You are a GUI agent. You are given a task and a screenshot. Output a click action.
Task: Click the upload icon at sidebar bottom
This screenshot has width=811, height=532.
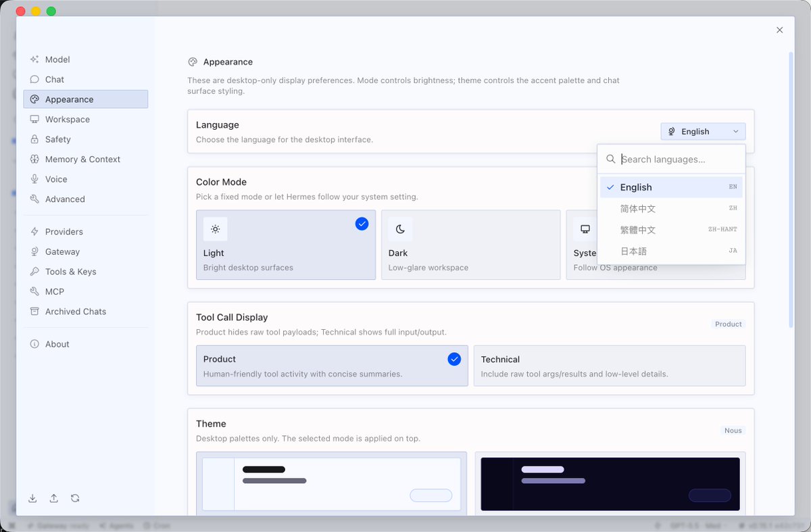[53, 498]
